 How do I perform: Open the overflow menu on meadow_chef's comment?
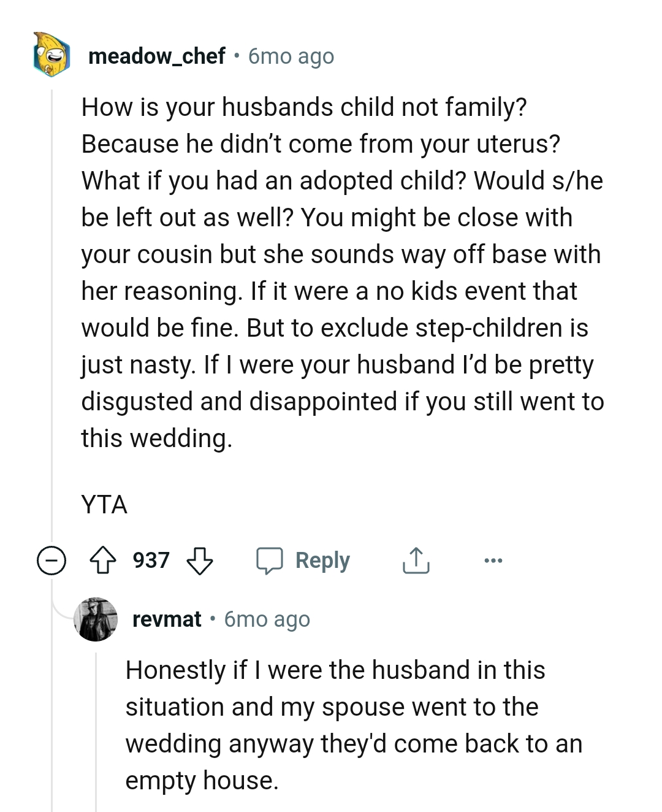tap(494, 560)
